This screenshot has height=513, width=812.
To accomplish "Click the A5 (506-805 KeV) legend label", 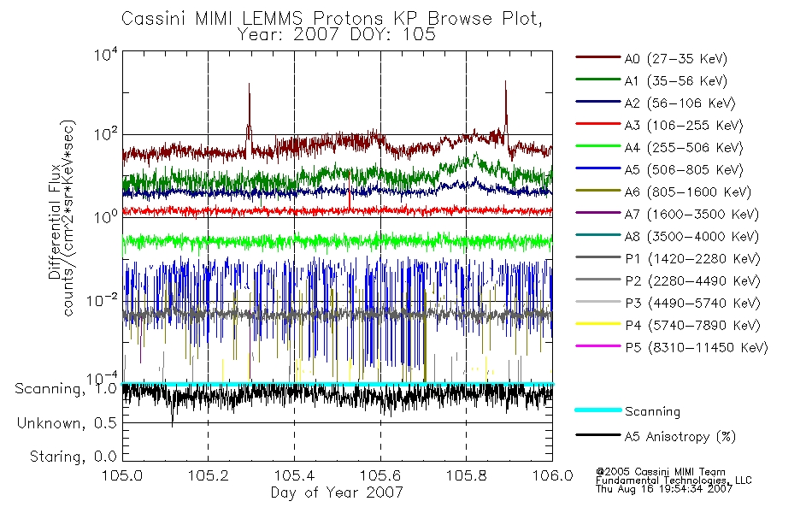I will pyautogui.click(x=684, y=170).
